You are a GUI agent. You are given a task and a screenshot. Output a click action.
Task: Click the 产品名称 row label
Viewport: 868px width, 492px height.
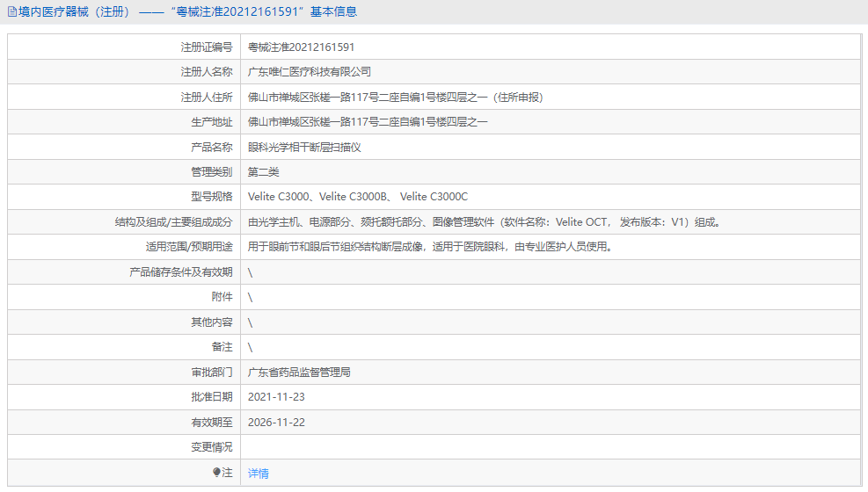(x=212, y=147)
